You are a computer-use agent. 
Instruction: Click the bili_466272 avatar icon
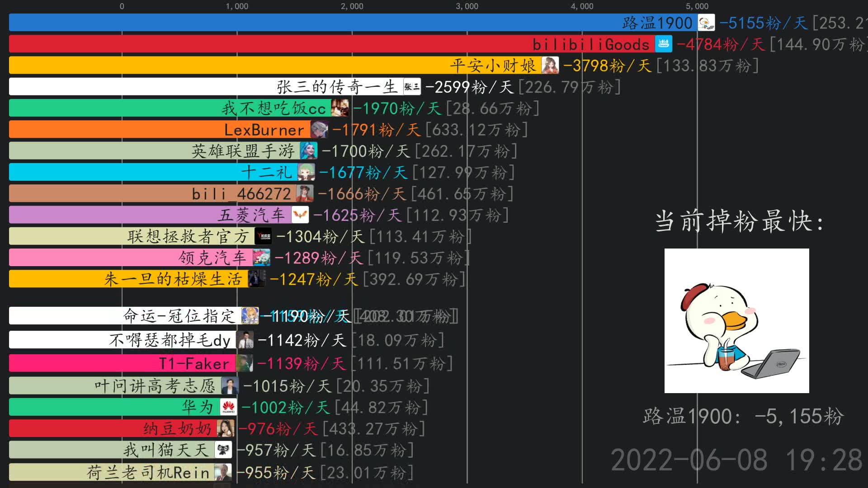[x=305, y=193]
